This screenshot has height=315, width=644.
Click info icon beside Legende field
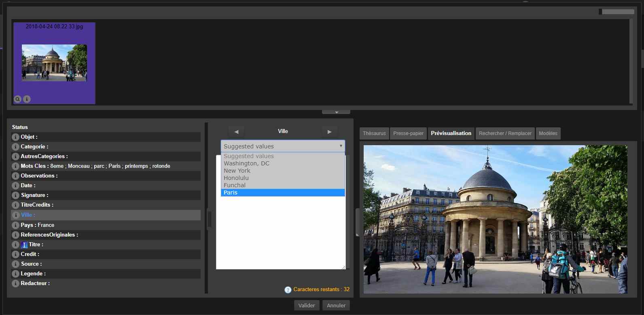15,274
